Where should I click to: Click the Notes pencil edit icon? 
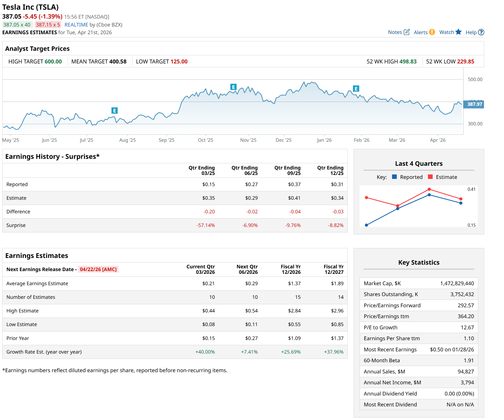point(406,32)
